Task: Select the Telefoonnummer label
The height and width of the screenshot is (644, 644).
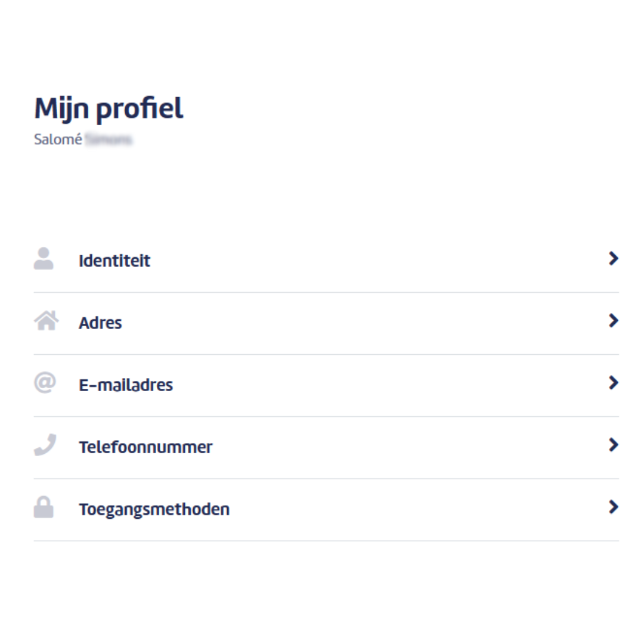Action: [x=146, y=447]
